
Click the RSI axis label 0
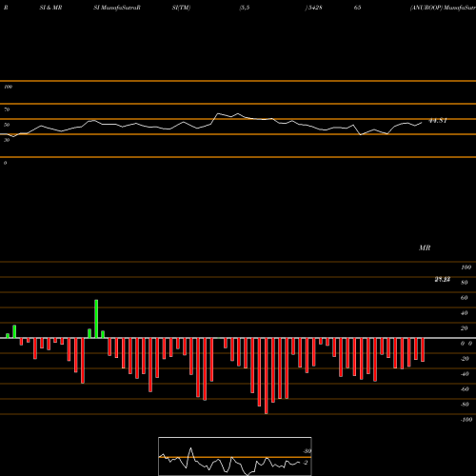(x=5, y=163)
